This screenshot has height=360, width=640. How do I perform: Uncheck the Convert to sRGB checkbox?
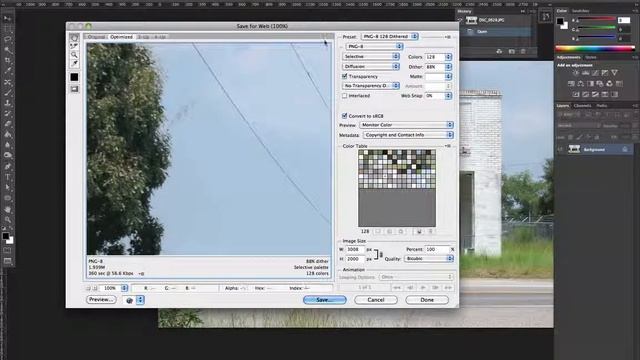(x=344, y=116)
